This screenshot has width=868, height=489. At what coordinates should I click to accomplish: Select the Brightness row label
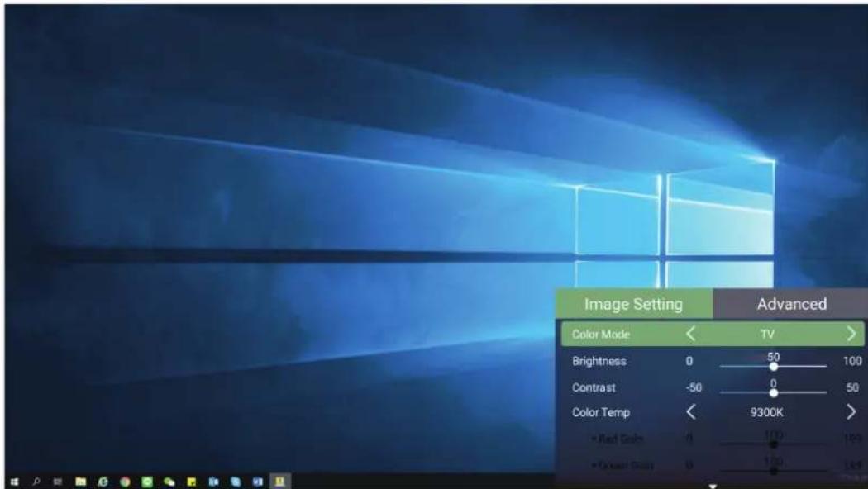click(599, 361)
